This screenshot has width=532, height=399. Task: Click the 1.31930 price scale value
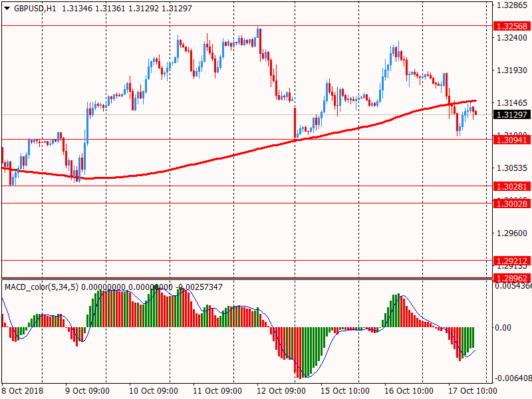[512, 70]
